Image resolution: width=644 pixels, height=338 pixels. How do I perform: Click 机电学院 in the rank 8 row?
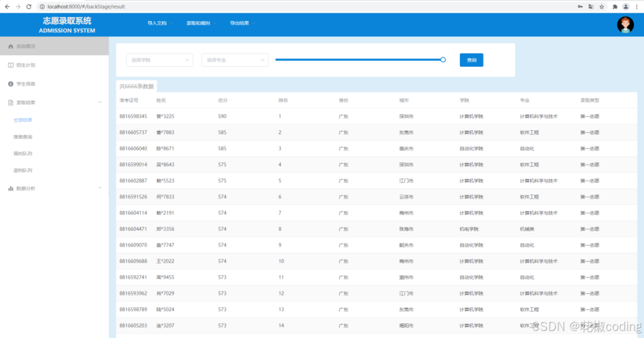[x=469, y=229]
